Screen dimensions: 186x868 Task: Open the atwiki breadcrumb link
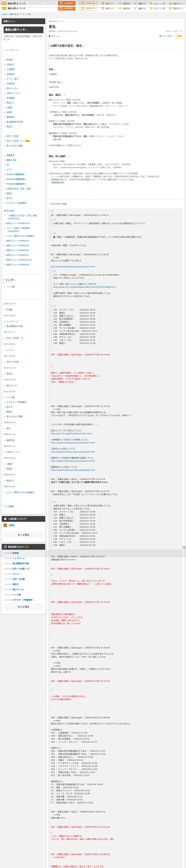click(x=4, y=14)
